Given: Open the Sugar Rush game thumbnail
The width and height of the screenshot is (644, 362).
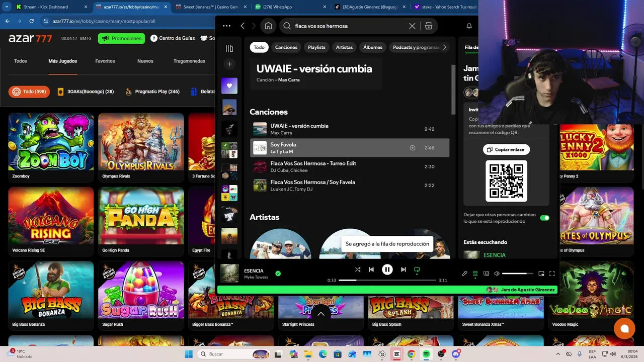Looking at the screenshot, I should pyautogui.click(x=141, y=290).
